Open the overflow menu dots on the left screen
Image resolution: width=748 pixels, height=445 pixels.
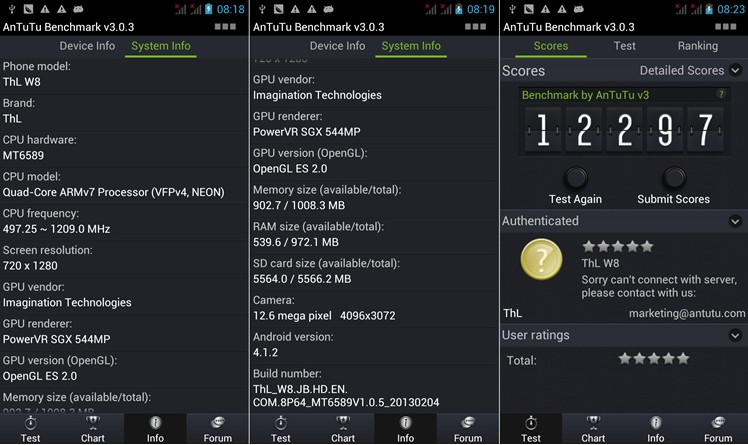pyautogui.click(x=225, y=27)
